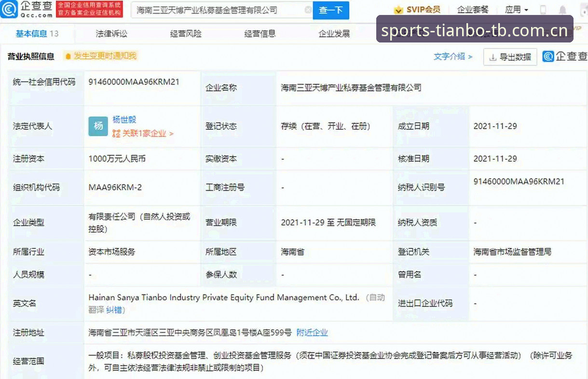This screenshot has height=379, width=588.
Task: Select 1000万元人民币 registered capital value
Action: tap(117, 158)
